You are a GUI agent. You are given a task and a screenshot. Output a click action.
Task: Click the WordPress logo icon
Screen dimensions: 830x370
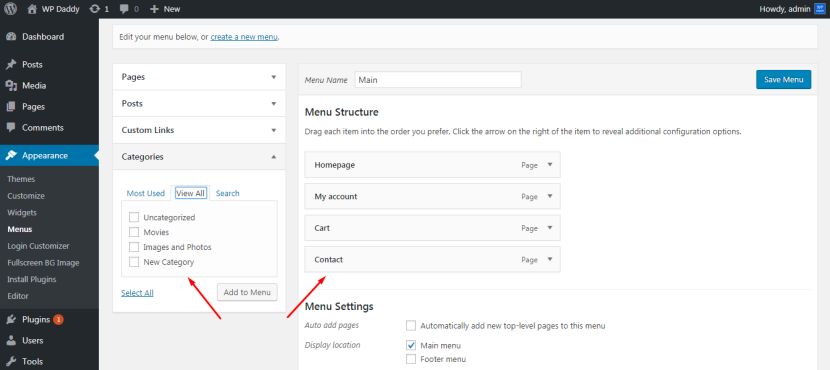click(11, 9)
